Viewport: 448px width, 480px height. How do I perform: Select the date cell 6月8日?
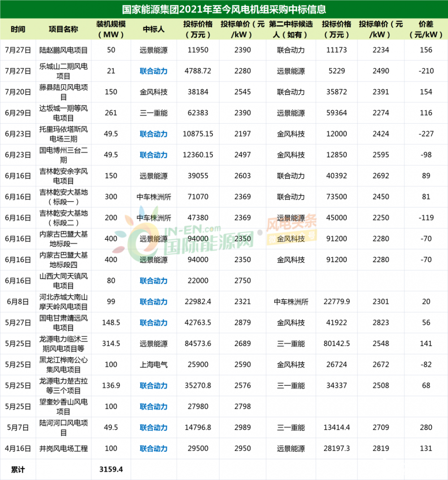tap(18, 302)
